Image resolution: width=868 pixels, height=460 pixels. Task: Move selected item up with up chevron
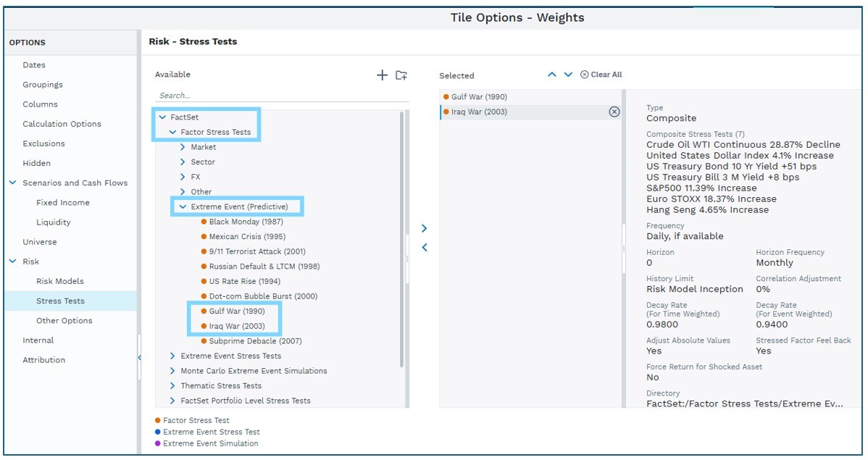point(552,75)
